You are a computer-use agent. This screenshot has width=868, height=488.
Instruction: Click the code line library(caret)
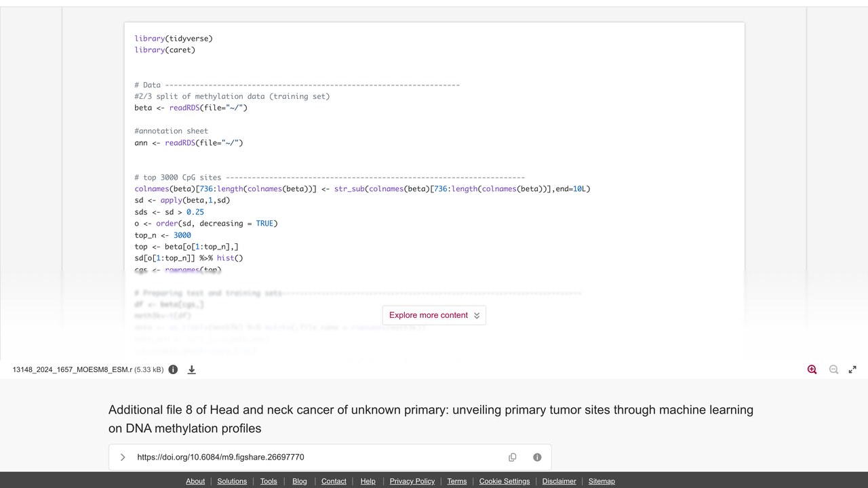click(165, 50)
